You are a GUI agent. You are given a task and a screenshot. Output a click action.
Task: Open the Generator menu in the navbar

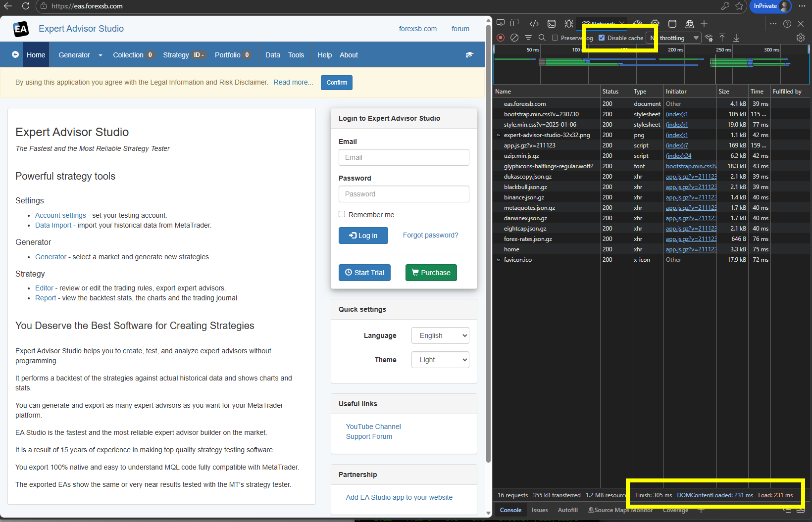(80, 55)
